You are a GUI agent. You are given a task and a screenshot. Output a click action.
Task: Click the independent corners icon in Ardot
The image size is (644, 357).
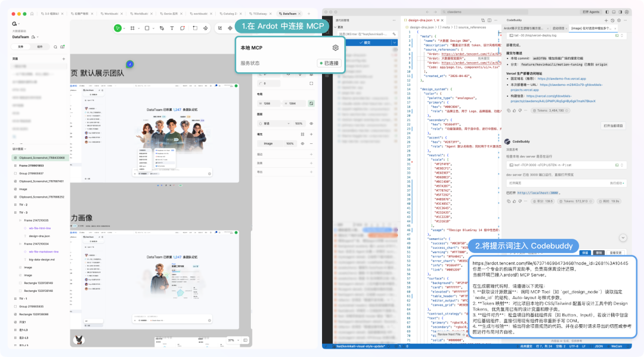[311, 84]
